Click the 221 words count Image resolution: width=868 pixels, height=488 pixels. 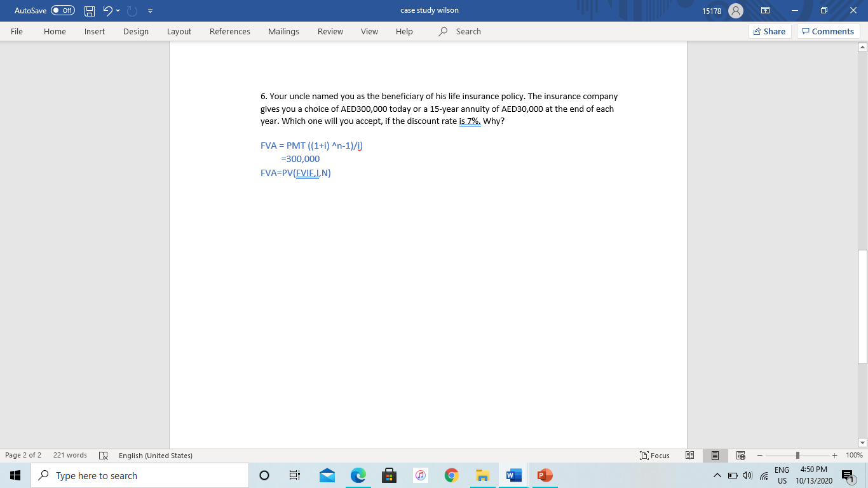coord(70,455)
